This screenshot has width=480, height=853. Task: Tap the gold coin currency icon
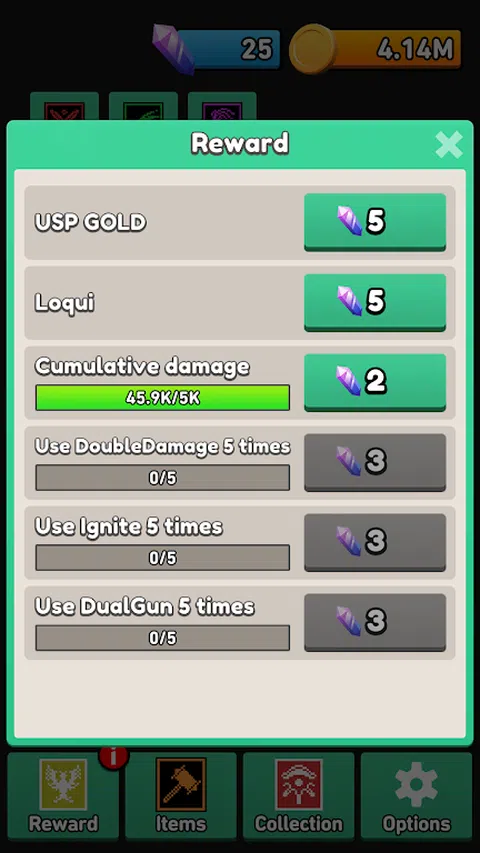312,51
